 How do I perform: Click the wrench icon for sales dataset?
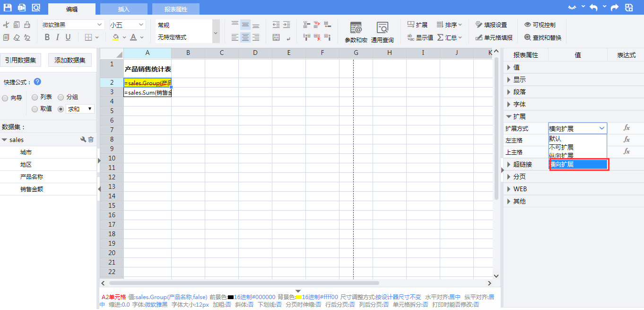pos(83,140)
